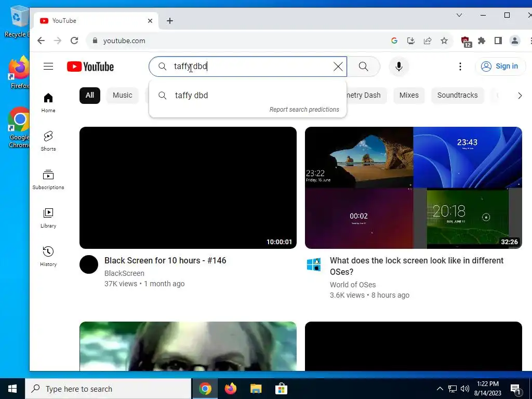Open the Chrome profile avatar
The height and width of the screenshot is (399, 532).
515,41
